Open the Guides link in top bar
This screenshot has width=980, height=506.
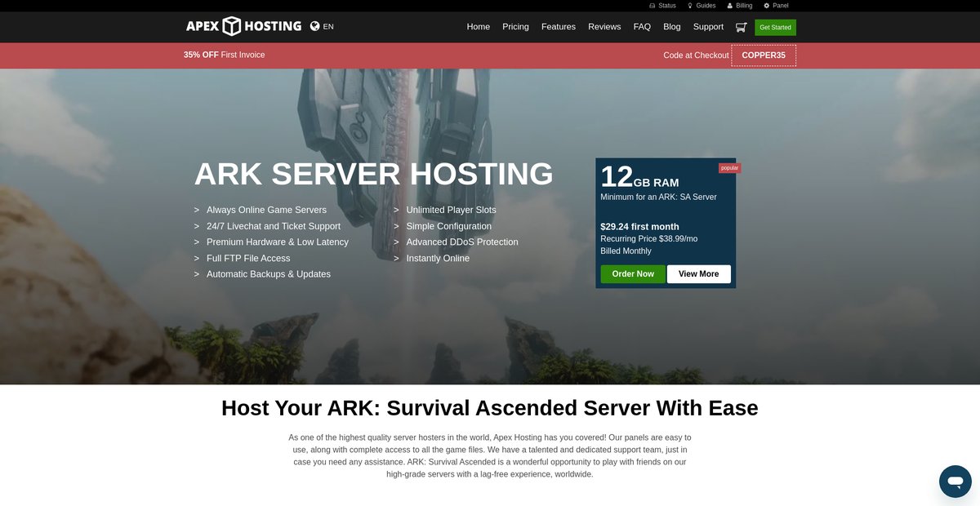coord(706,6)
